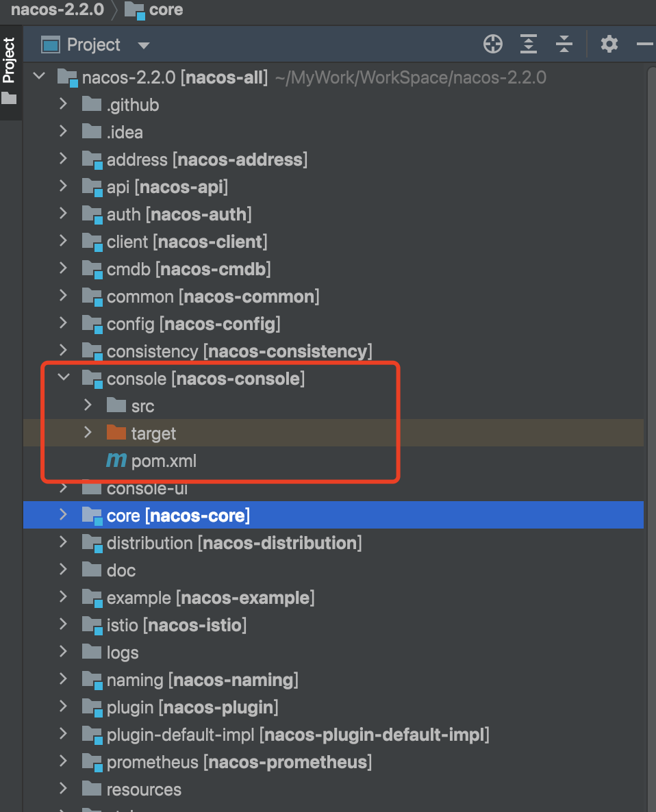Click the core module icon in breadcrumb
Viewport: 656px width, 812px height.
[135, 10]
